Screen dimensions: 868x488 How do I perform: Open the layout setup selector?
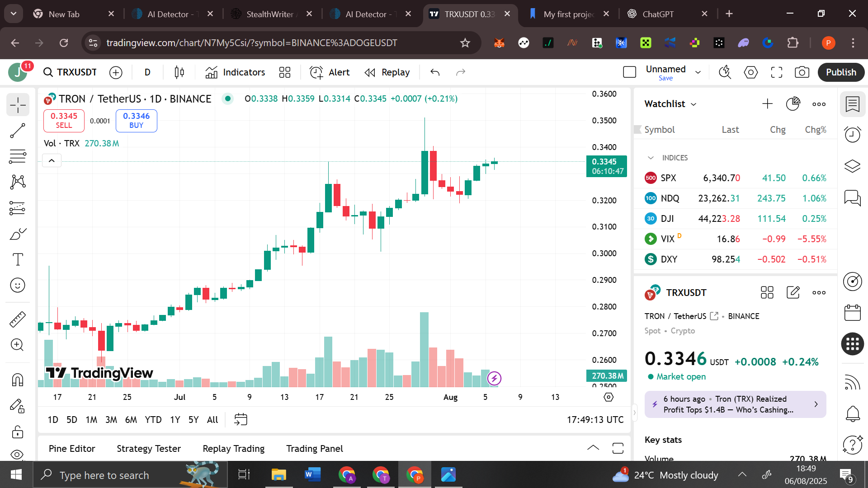pos(629,72)
